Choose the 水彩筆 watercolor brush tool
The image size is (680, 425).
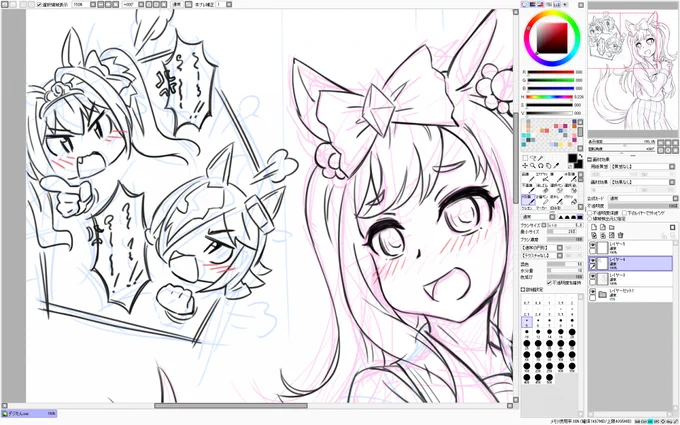coord(572,177)
